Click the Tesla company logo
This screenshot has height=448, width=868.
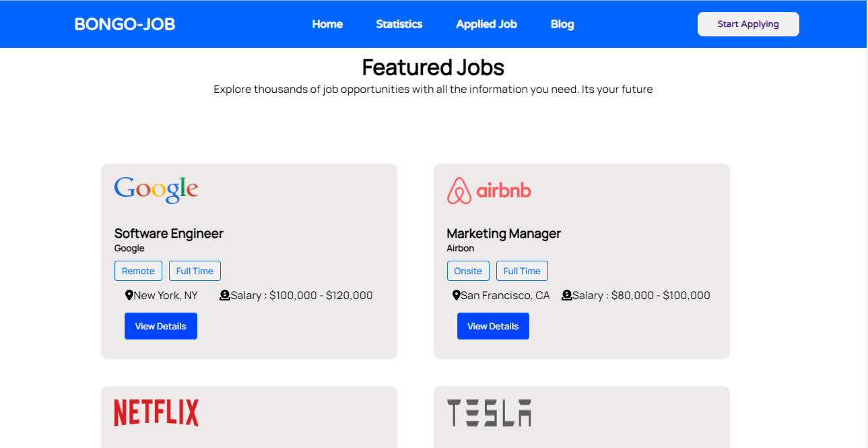[489, 412]
